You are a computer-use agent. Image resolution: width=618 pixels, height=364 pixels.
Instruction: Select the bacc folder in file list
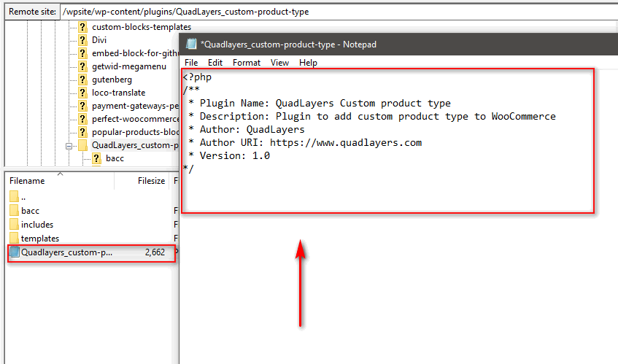tap(30, 211)
